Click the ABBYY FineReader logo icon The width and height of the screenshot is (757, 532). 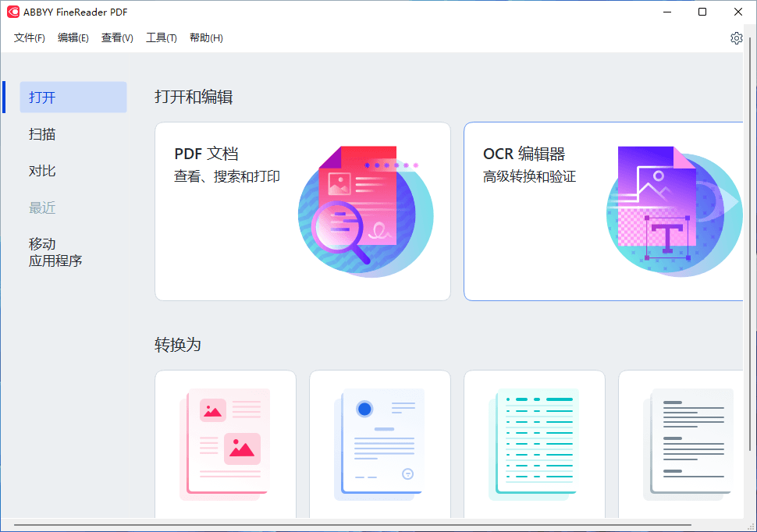point(12,12)
